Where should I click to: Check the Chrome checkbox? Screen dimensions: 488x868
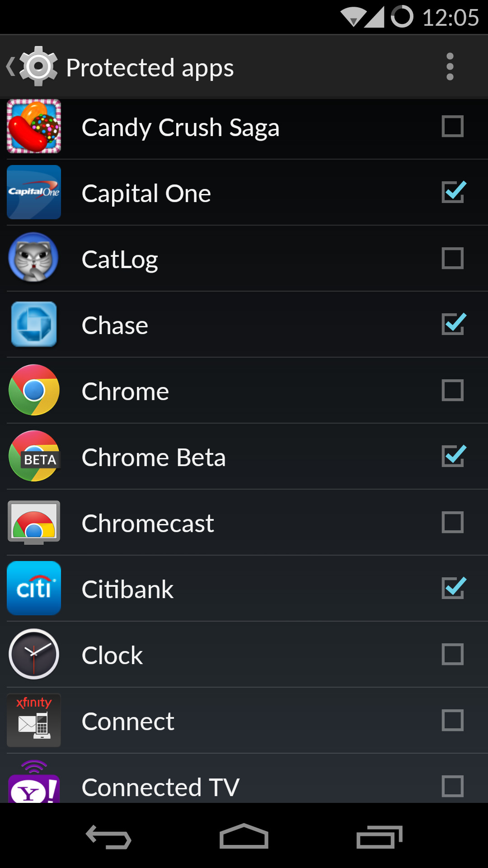click(x=453, y=390)
